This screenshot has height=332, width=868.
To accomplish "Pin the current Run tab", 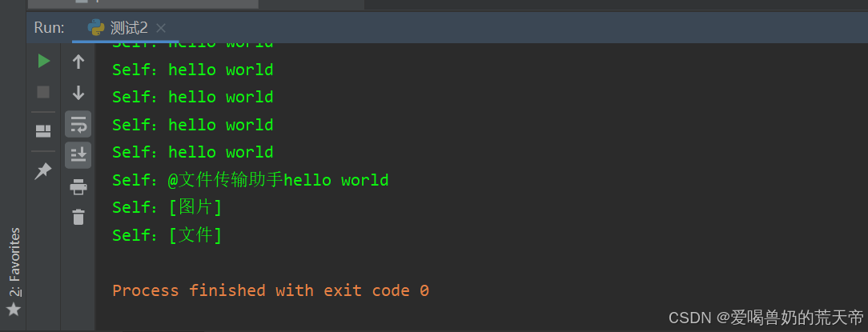I will 44,170.
